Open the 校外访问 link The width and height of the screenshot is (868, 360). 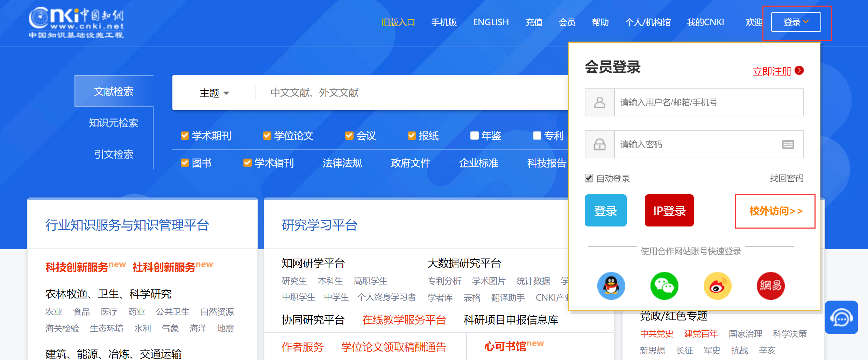(x=775, y=211)
